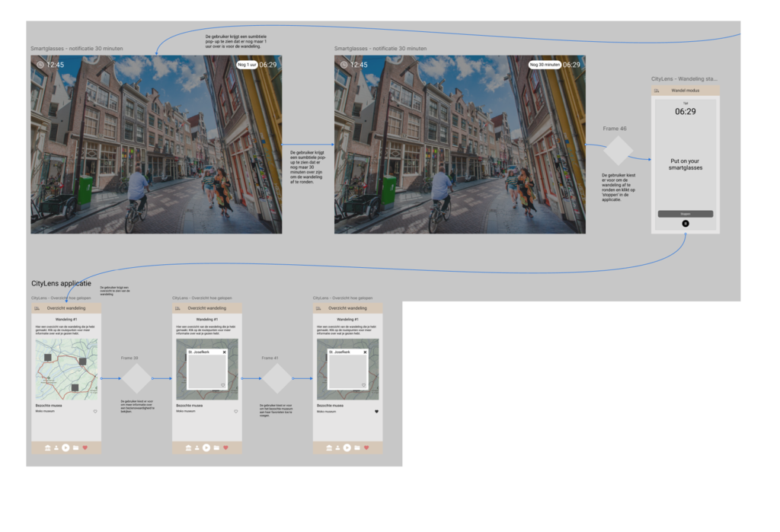Close the St. Josefkerk popup in rightmost screen
Viewport: 780px width, 532px height.
click(x=365, y=352)
